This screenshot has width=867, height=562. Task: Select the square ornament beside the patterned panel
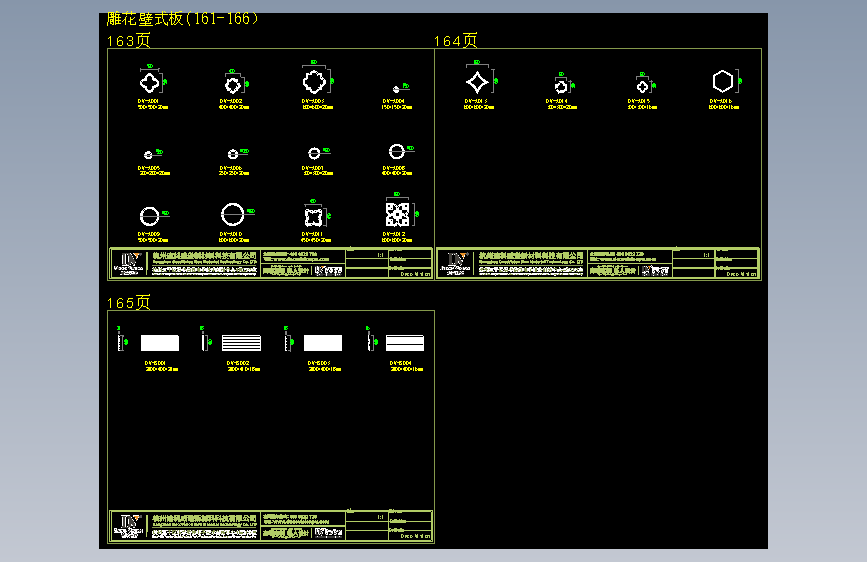[x=314, y=216]
